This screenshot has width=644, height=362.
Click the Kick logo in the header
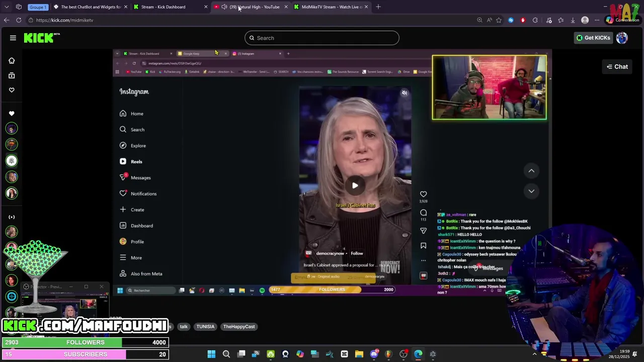pyautogui.click(x=42, y=38)
